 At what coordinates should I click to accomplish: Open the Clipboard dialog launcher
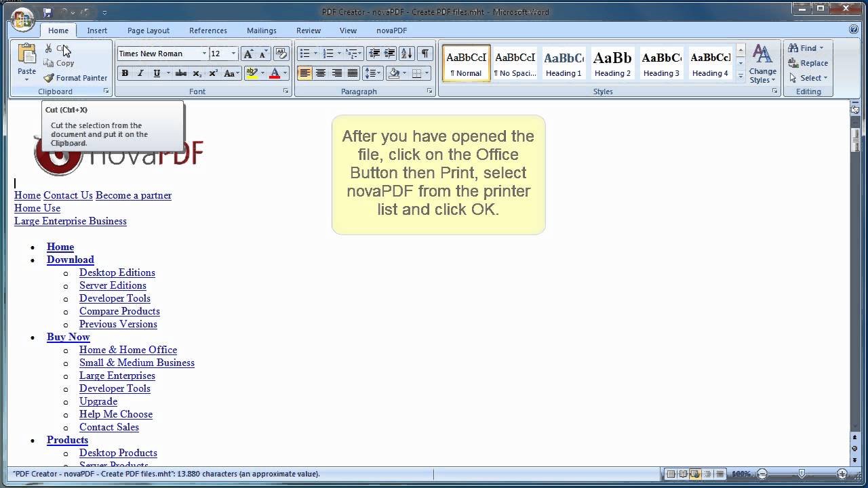coord(106,91)
